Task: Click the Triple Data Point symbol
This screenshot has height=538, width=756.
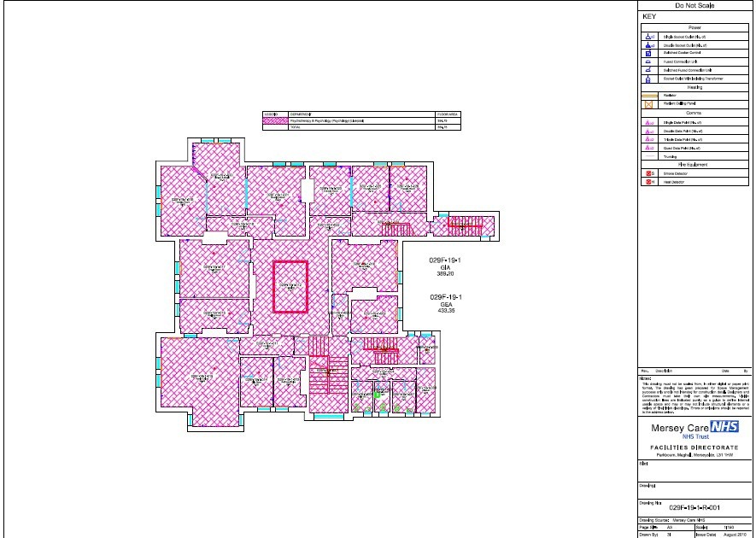Action: tap(647, 139)
